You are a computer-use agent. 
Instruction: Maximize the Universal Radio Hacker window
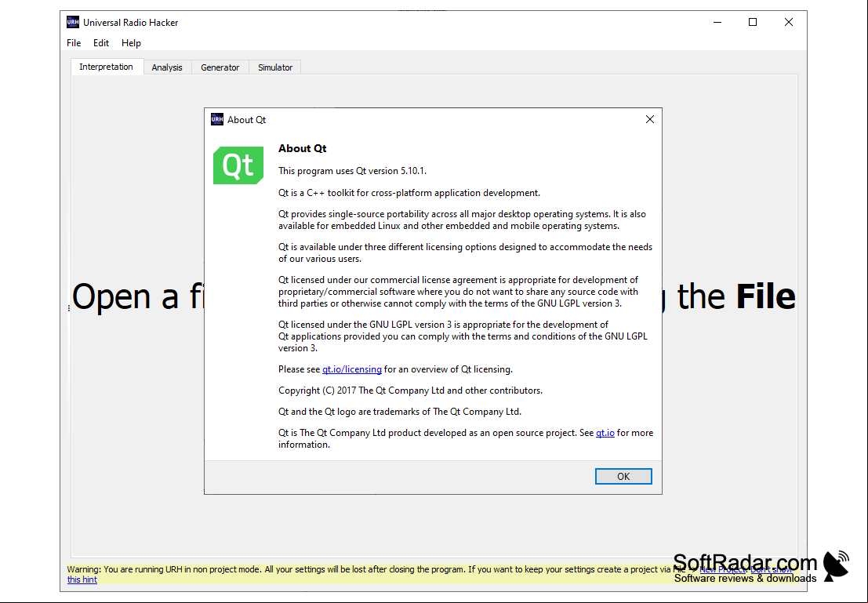coord(752,22)
